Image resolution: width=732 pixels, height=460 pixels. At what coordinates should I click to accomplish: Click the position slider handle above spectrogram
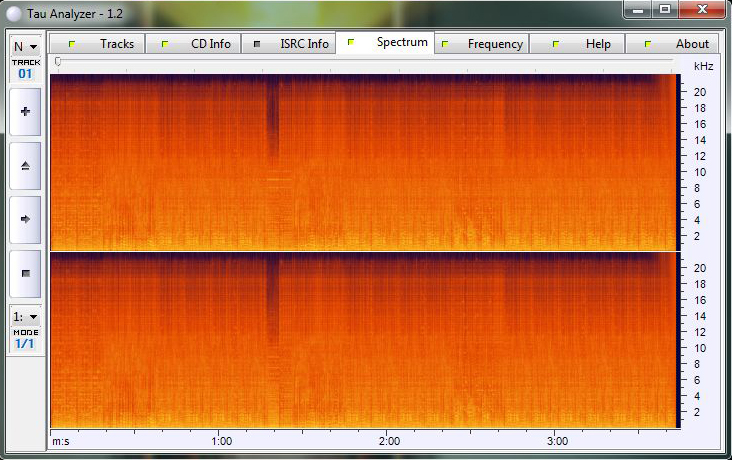[x=58, y=62]
